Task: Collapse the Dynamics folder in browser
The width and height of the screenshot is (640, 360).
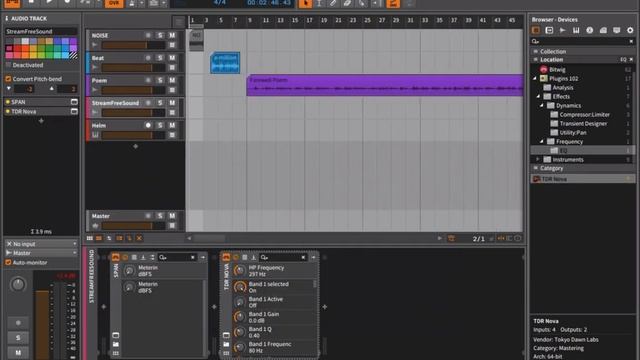Action: [542, 105]
